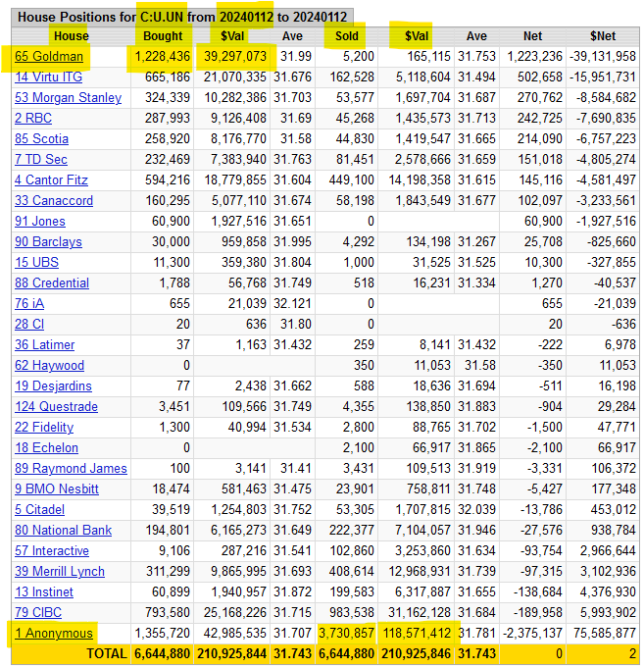The height and width of the screenshot is (668, 644).
Task: Open the 91 Jones link
Action: 40,221
